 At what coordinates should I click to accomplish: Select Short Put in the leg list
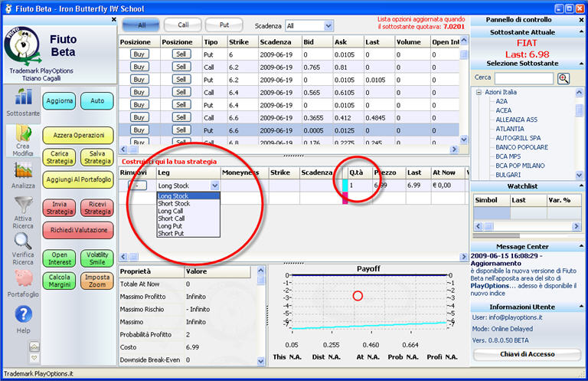(188, 234)
